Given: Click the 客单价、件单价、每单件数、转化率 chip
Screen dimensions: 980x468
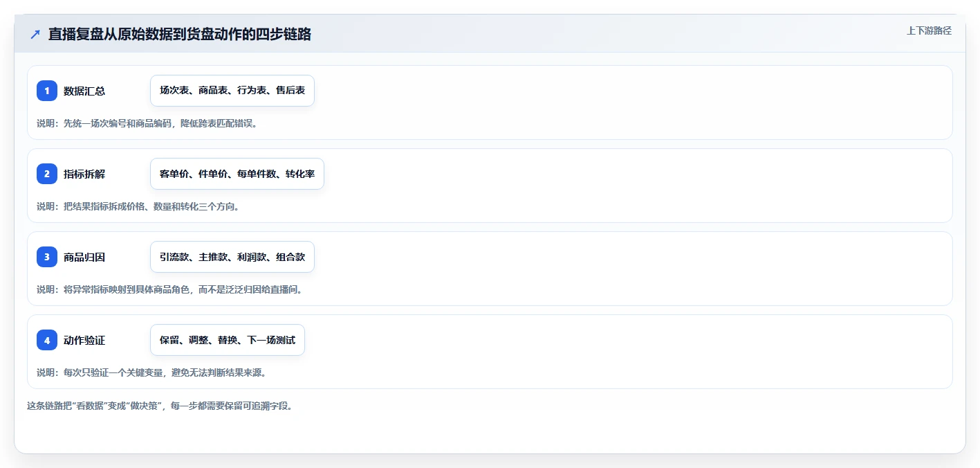Looking at the screenshot, I should 237,174.
